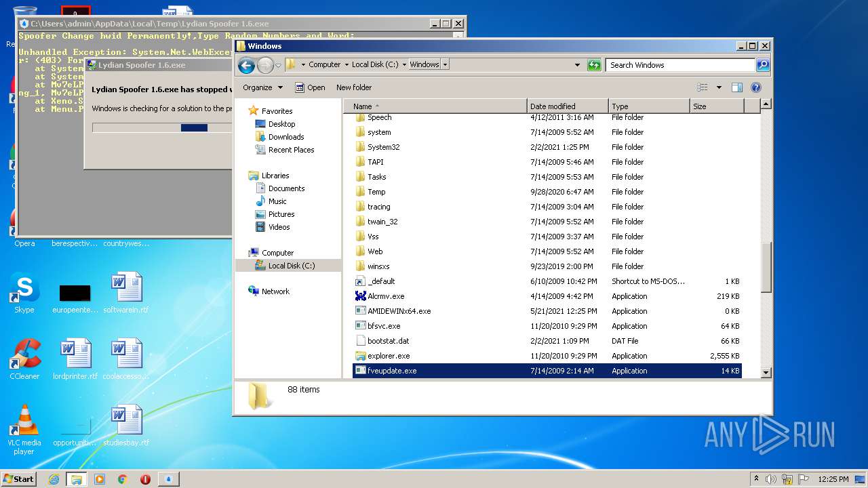Click the Forward navigation arrow in Explorer
The height and width of the screenshot is (488, 868).
(x=265, y=65)
